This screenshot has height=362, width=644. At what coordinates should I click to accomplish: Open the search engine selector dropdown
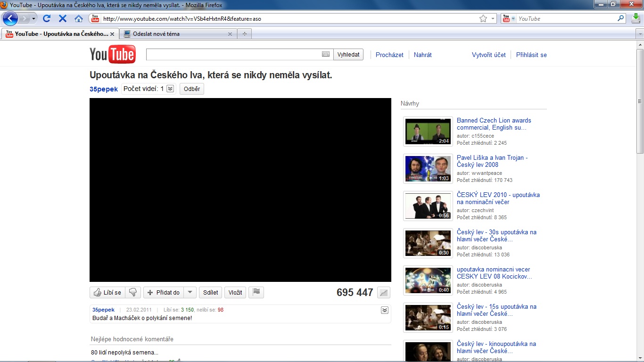(x=509, y=19)
